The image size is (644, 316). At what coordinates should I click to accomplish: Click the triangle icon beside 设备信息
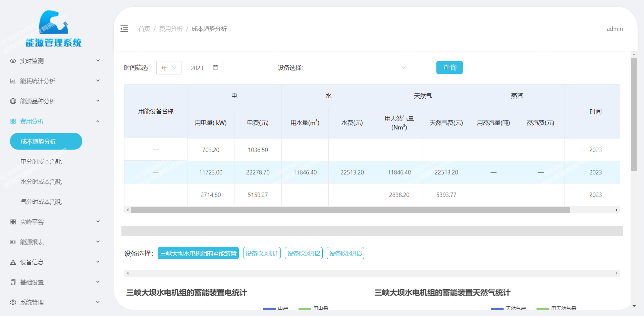(x=13, y=262)
